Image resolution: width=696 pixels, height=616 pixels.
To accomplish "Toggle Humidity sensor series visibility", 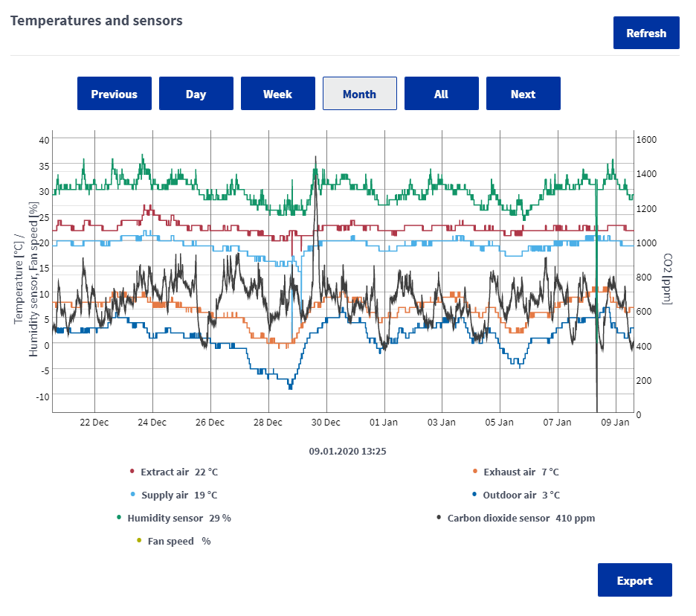I will 164,518.
